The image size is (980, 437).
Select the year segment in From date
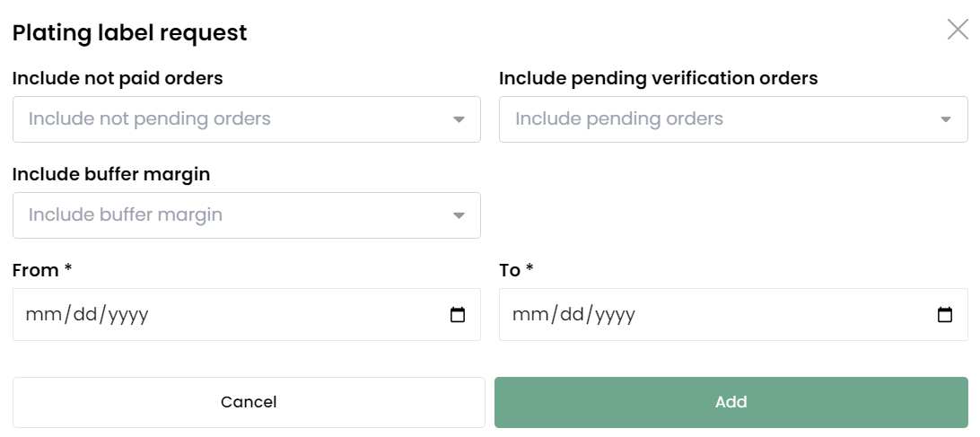pos(128,314)
